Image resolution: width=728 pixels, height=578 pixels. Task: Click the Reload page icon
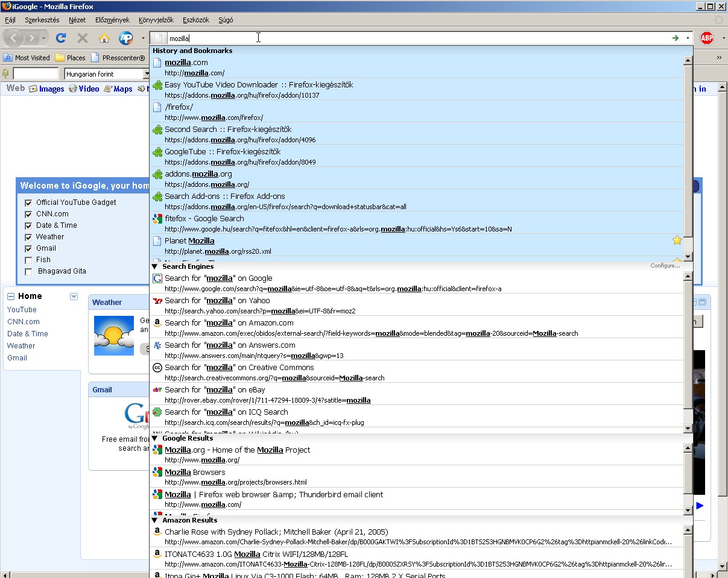click(60, 38)
